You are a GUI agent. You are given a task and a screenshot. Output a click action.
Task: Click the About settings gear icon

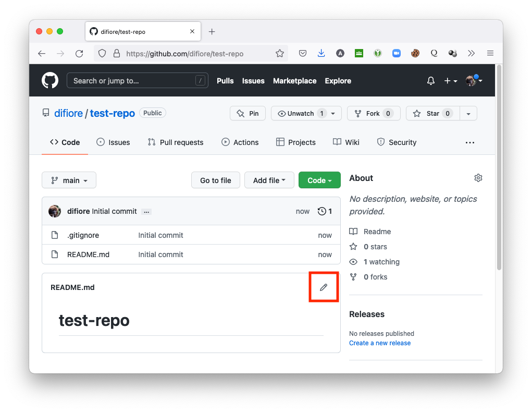478,178
